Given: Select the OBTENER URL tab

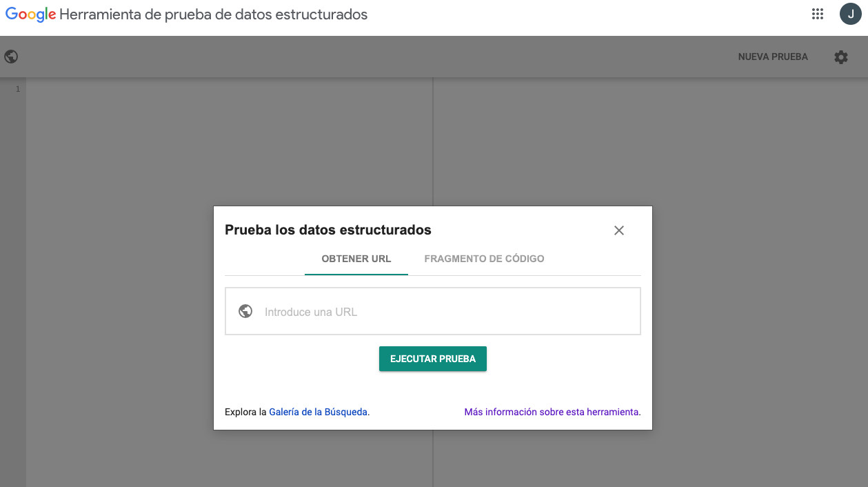Looking at the screenshot, I should tap(356, 259).
